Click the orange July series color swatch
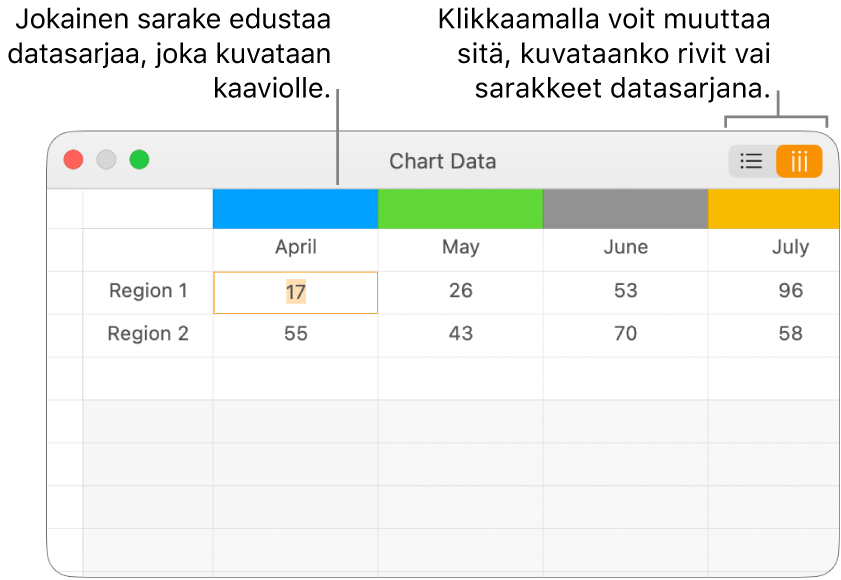The height and width of the screenshot is (580, 841). [x=773, y=209]
